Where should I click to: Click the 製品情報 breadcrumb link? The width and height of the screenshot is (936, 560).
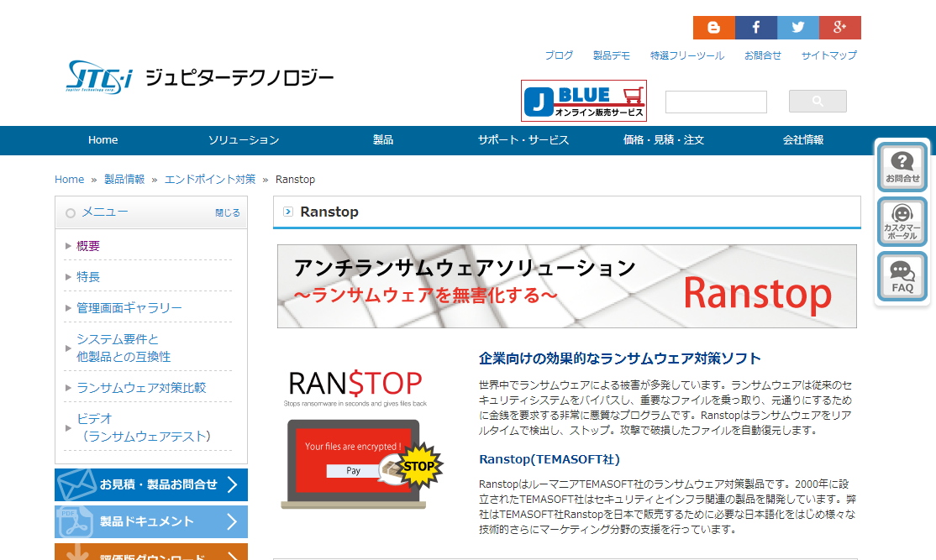124,180
